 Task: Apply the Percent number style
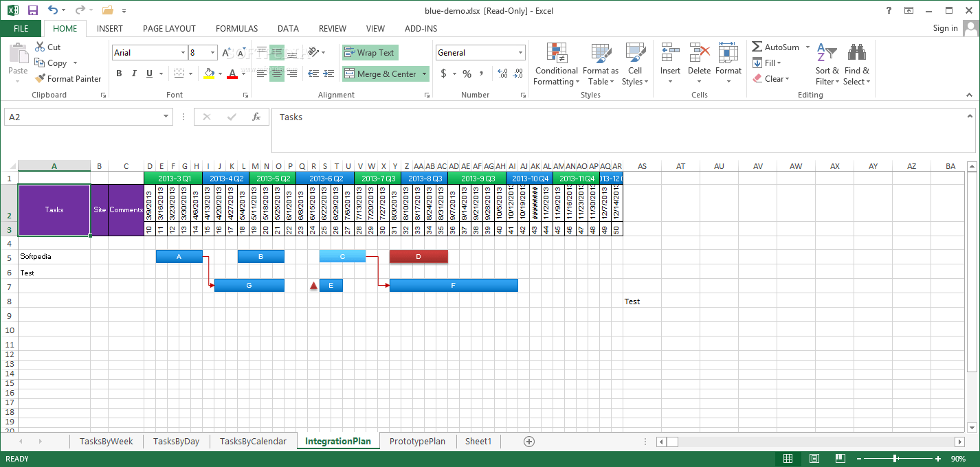(x=467, y=73)
